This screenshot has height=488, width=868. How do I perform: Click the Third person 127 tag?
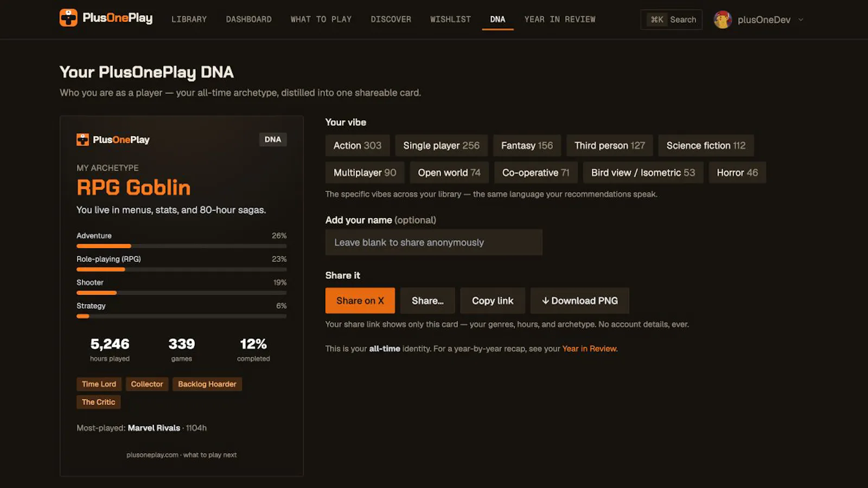coord(610,145)
